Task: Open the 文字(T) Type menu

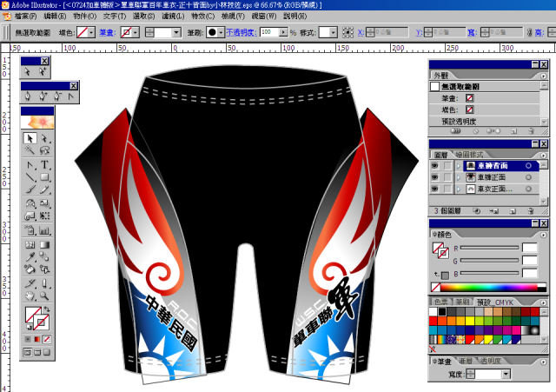Action: point(115,16)
